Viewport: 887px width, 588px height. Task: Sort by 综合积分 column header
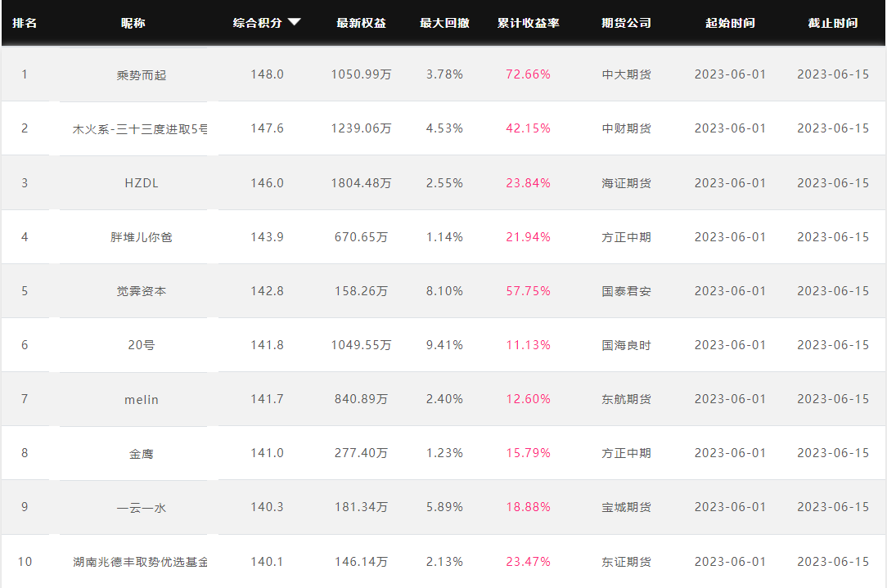(x=258, y=23)
